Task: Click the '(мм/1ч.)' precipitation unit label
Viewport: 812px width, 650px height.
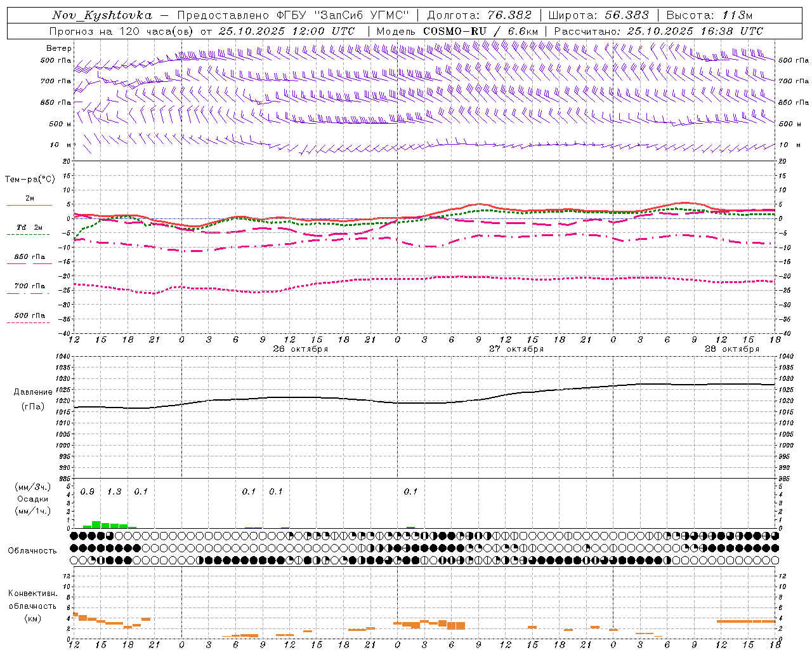Action: pyautogui.click(x=32, y=511)
